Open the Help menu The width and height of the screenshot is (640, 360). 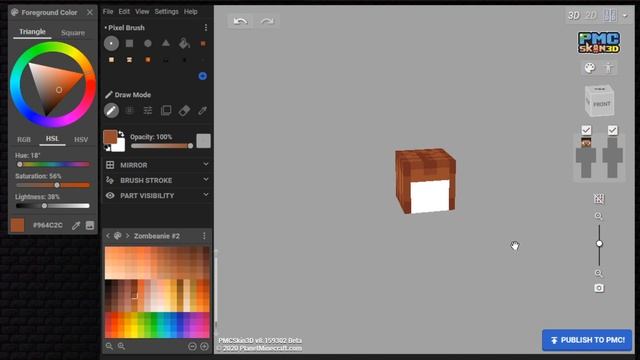pos(191,11)
